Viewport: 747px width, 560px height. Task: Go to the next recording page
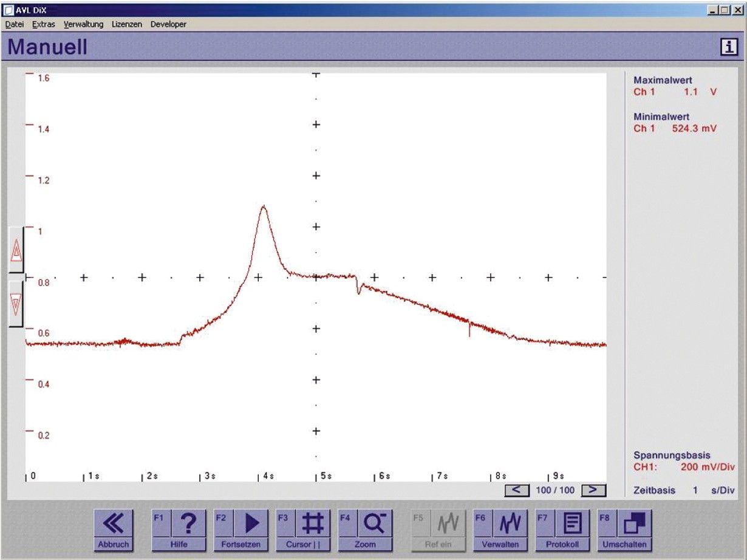click(x=593, y=490)
